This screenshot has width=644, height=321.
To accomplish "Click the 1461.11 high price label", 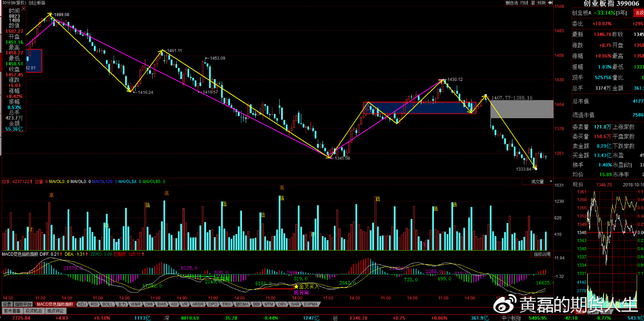I will (174, 51).
